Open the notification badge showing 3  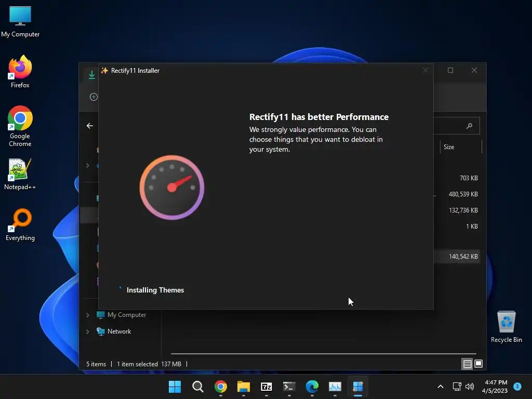(517, 386)
